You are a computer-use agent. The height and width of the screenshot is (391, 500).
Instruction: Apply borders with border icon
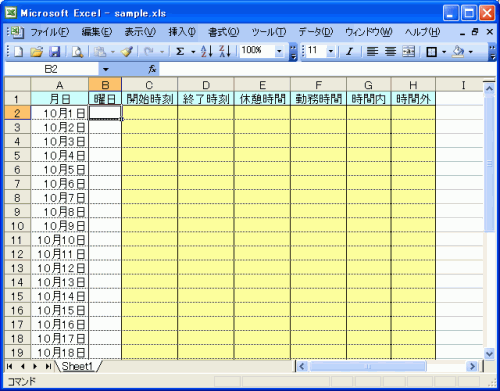tap(431, 52)
